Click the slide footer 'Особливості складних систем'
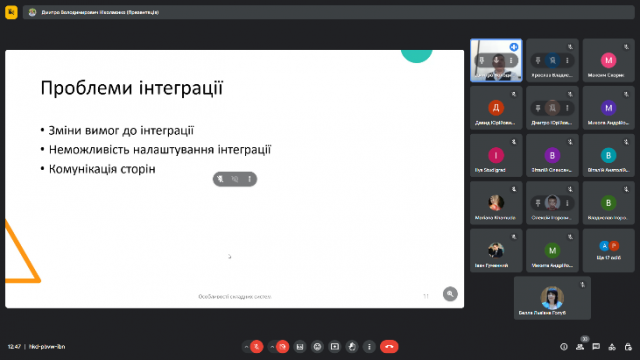 (235, 297)
